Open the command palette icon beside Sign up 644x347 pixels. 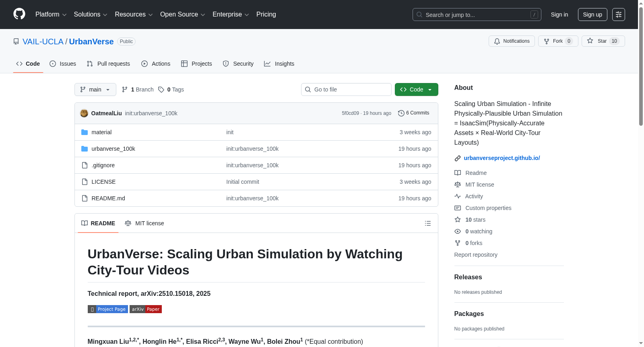pos(618,15)
